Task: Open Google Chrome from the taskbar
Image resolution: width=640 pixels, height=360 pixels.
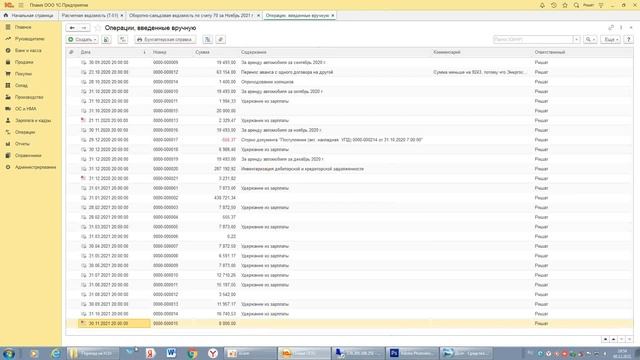Action: point(192,353)
